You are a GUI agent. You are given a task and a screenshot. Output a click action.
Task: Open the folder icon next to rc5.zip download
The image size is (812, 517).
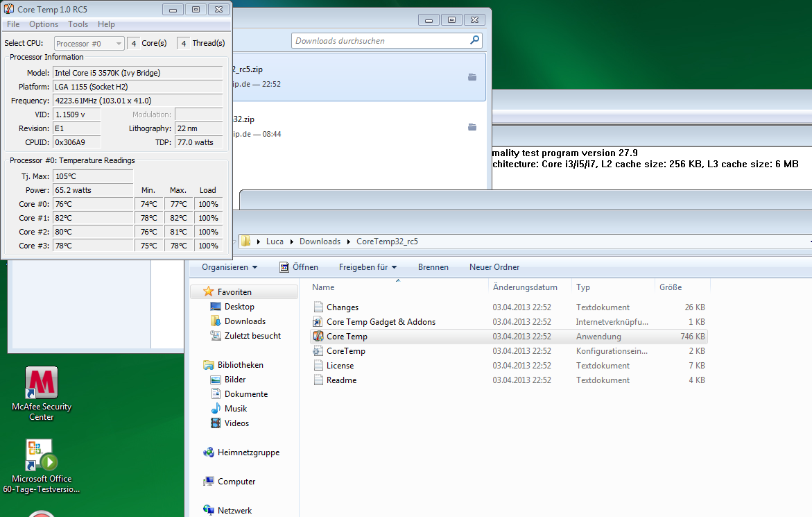pyautogui.click(x=472, y=77)
